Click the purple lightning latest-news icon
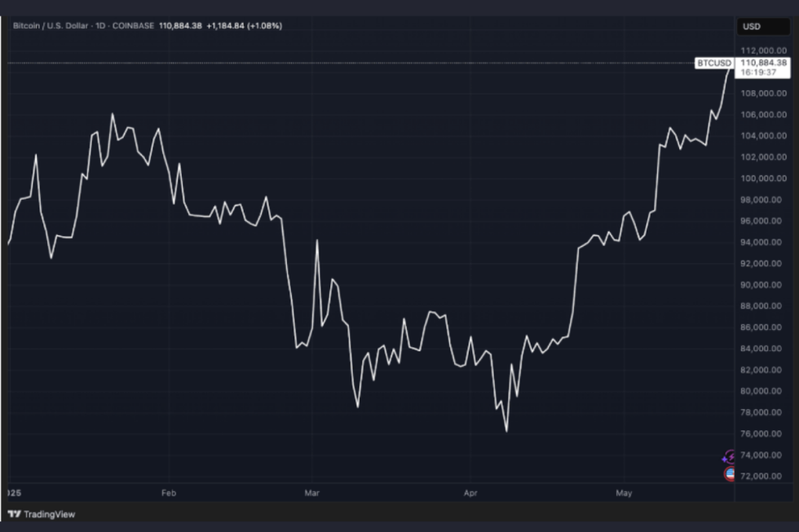The height and width of the screenshot is (532, 799). (x=729, y=457)
